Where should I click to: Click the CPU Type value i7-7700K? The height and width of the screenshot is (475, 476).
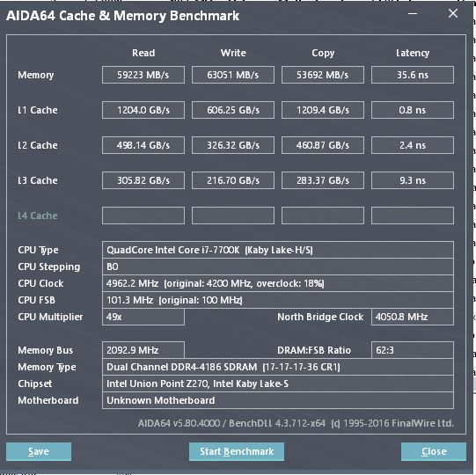(278, 250)
